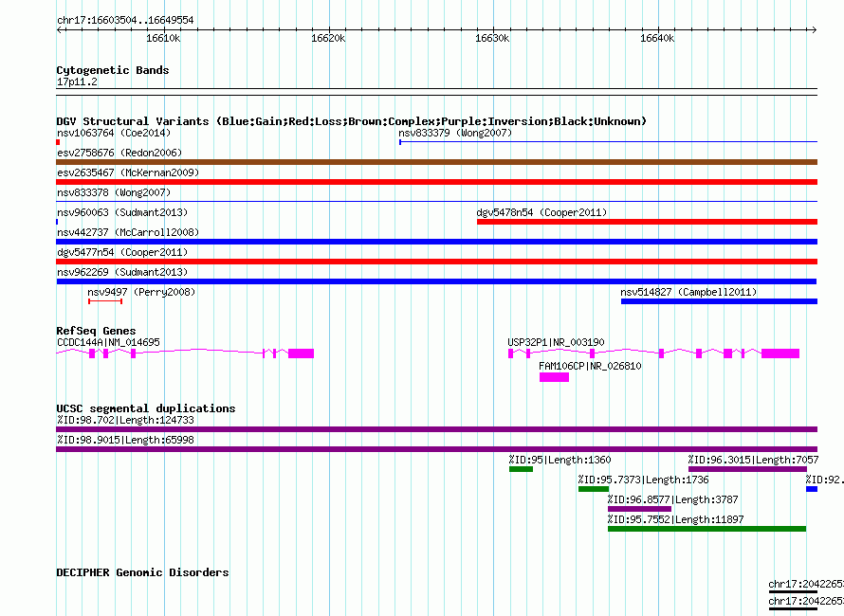Click the chr17:16603504..16649554 coordinate label
The height and width of the screenshot is (616, 844).
[x=125, y=21]
